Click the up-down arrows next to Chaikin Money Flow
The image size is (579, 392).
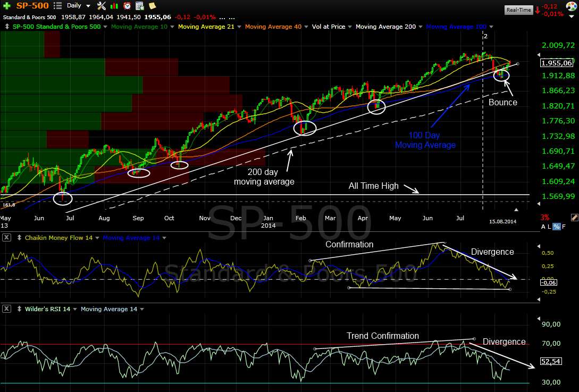(x=19, y=238)
